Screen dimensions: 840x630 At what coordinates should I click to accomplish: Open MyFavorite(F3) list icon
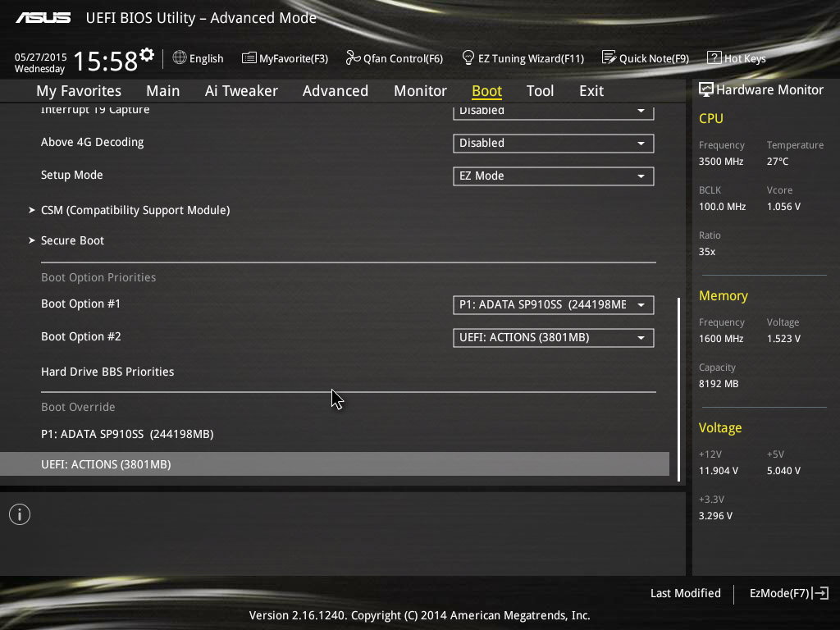pyautogui.click(x=249, y=58)
